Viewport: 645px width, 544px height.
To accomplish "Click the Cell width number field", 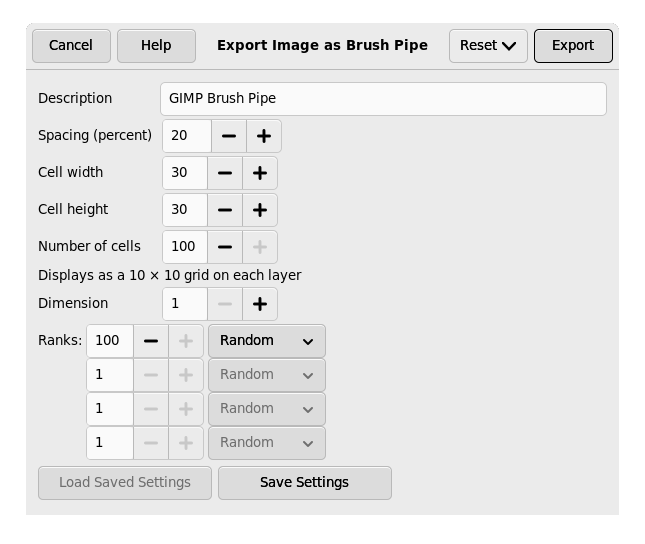I will coord(185,173).
